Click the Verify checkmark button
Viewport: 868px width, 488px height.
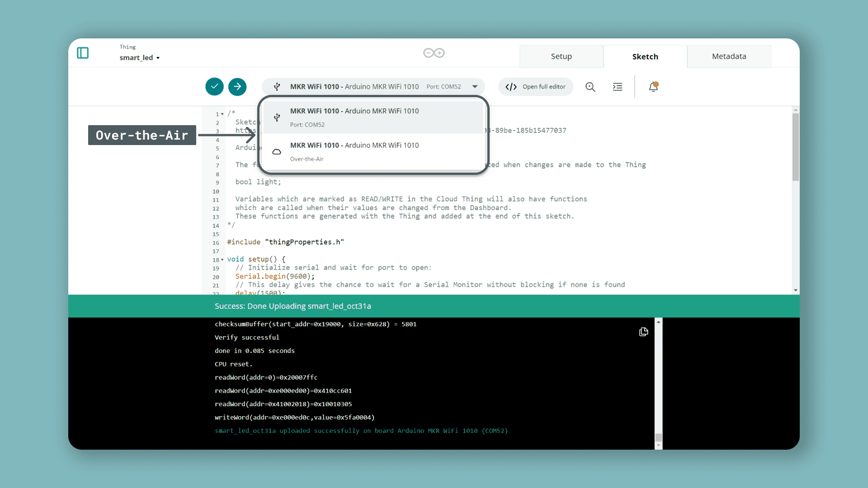point(214,86)
